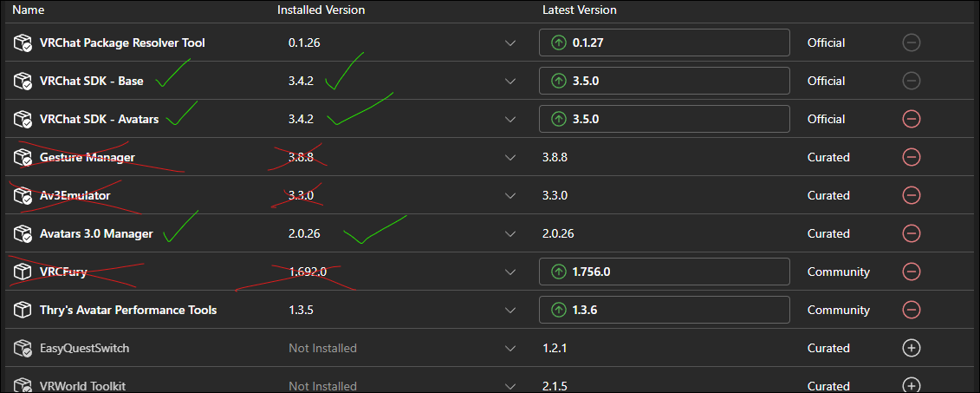Click installed version 0.1.26

304,43
